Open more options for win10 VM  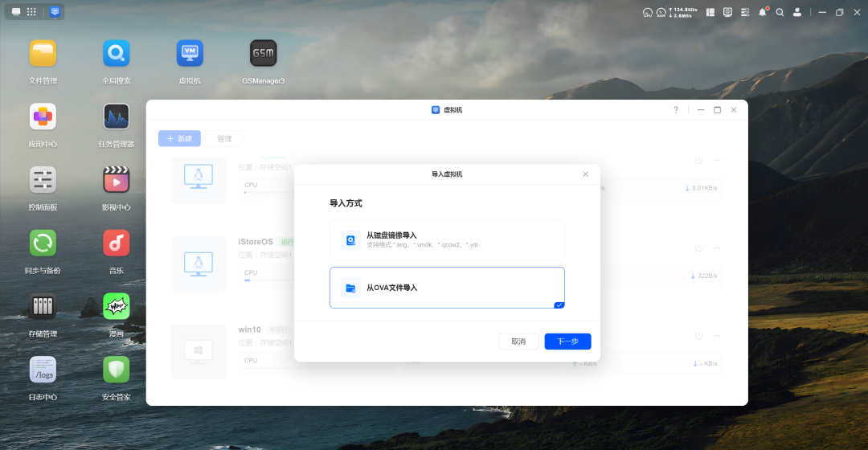[717, 335]
